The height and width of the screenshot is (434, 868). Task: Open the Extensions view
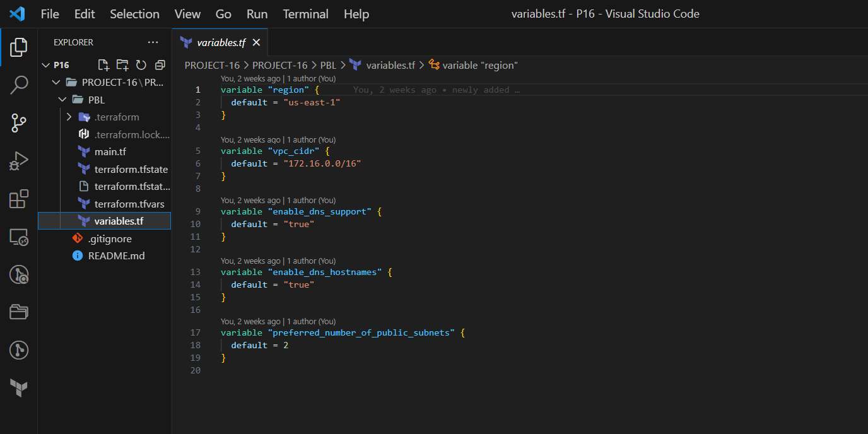click(x=18, y=199)
